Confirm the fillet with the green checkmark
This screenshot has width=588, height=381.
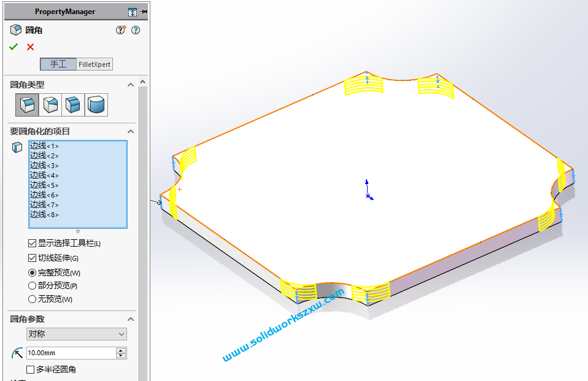pos(14,47)
